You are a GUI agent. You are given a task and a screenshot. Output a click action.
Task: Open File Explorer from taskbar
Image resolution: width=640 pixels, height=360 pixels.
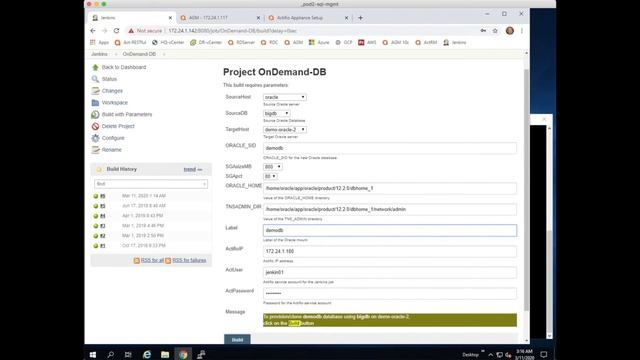[165, 355]
